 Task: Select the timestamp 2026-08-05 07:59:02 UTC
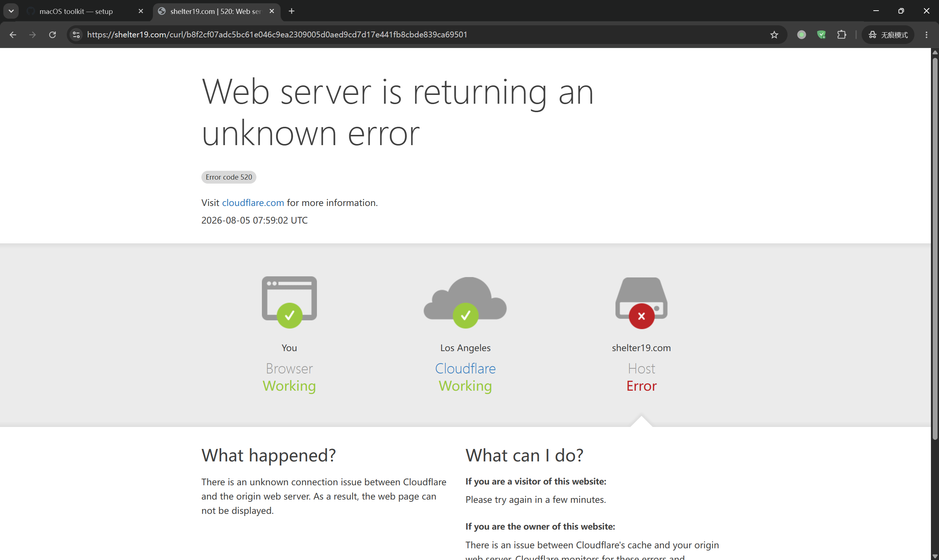pos(255,220)
